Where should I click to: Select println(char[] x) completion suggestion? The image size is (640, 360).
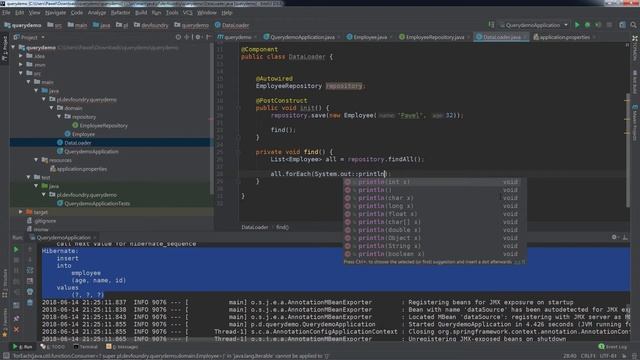pos(434,222)
